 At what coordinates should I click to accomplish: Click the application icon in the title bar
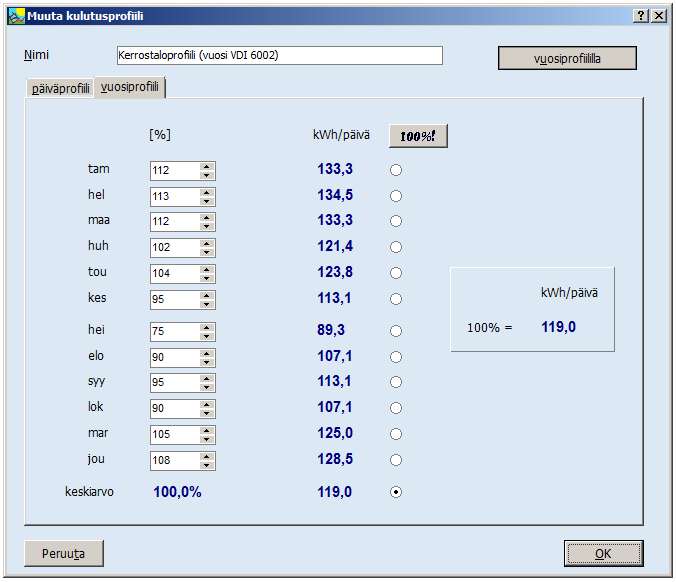tap(16, 16)
